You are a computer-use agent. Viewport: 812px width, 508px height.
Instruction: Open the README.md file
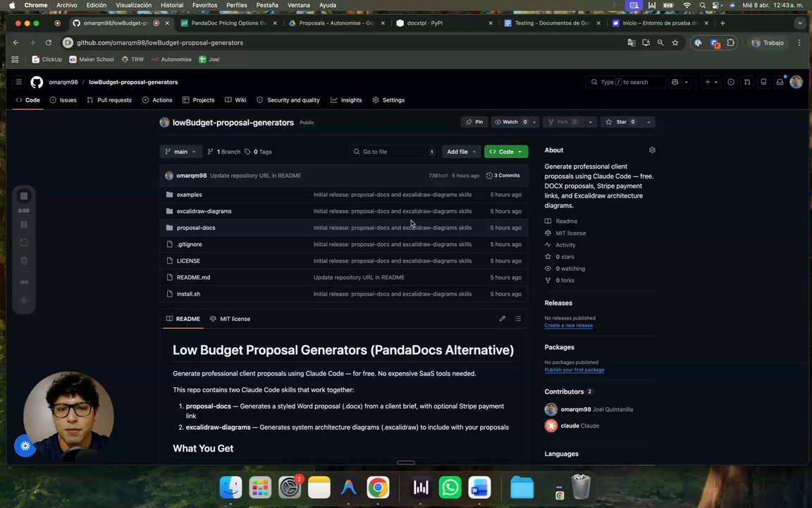pyautogui.click(x=193, y=277)
